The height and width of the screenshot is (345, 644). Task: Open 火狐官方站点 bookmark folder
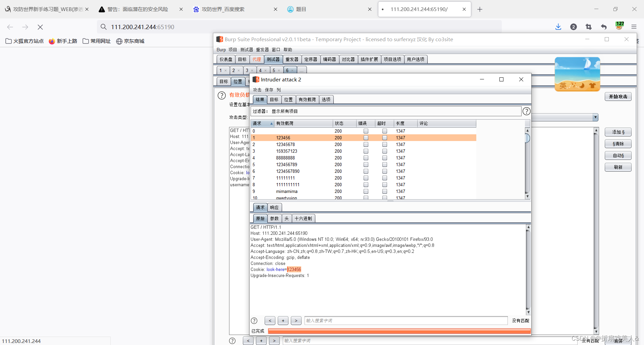(24, 41)
